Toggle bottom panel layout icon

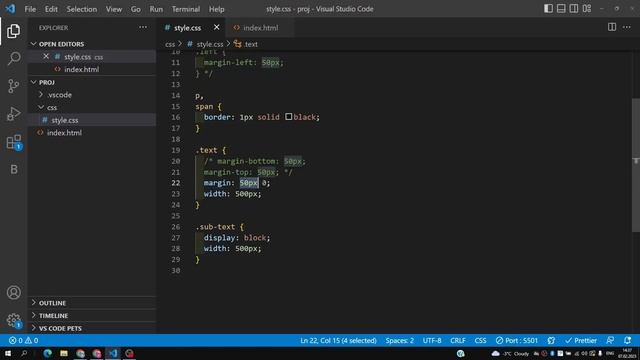pyautogui.click(x=561, y=9)
